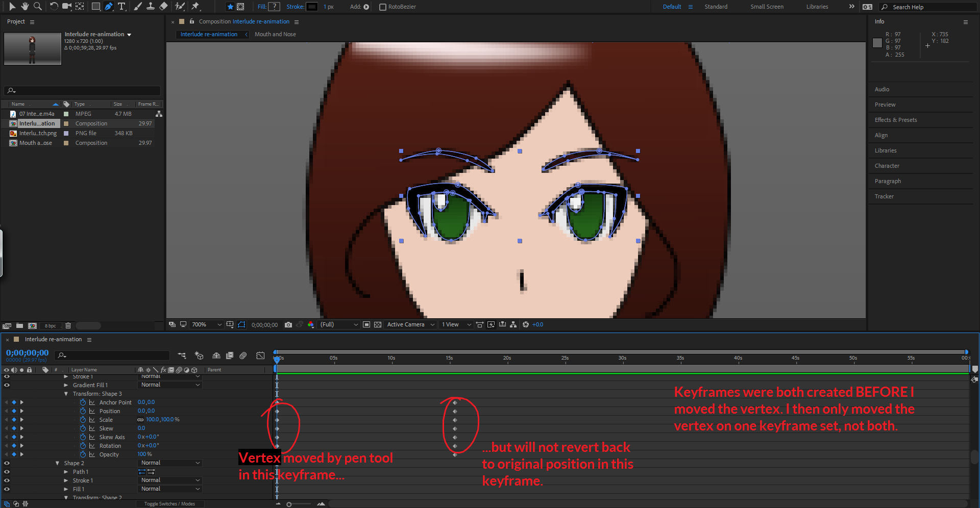
Task: Select the Pen tool
Action: click(x=109, y=7)
